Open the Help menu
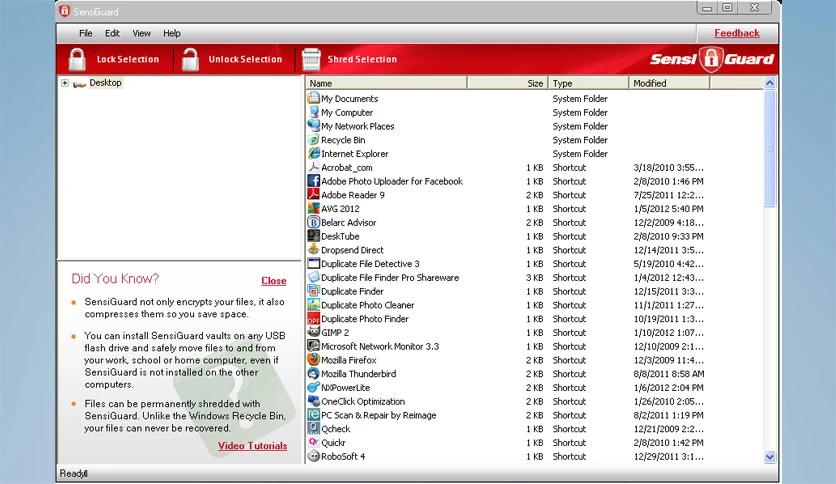This screenshot has width=836, height=484. click(172, 33)
